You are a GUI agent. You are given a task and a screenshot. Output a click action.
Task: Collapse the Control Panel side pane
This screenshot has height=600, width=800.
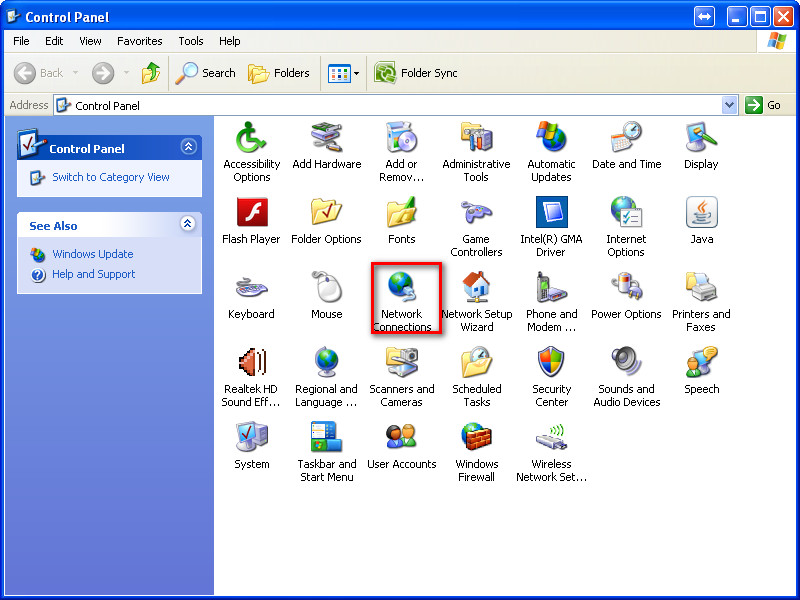click(188, 147)
